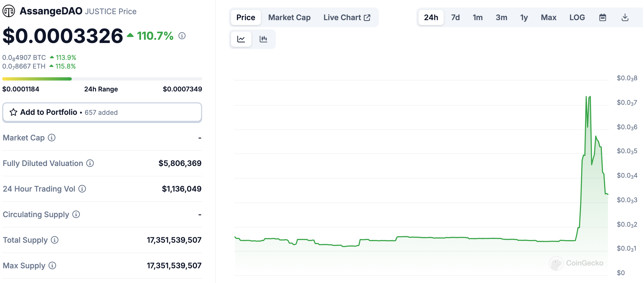This screenshot has height=283, width=644.
Task: Click the $0.0003326 current price text
Action: (63, 36)
